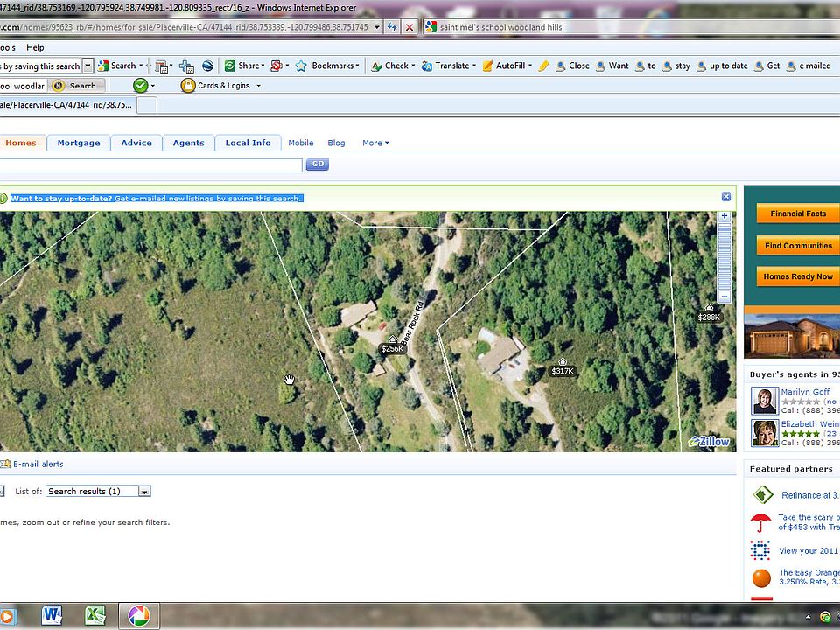
Task: Click the house photo ad thumbnail
Action: click(792, 336)
